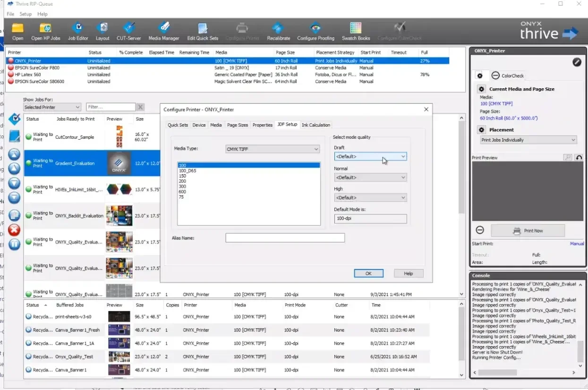
Task: Launch CUT-Server from the toolbar
Action: coord(128,28)
